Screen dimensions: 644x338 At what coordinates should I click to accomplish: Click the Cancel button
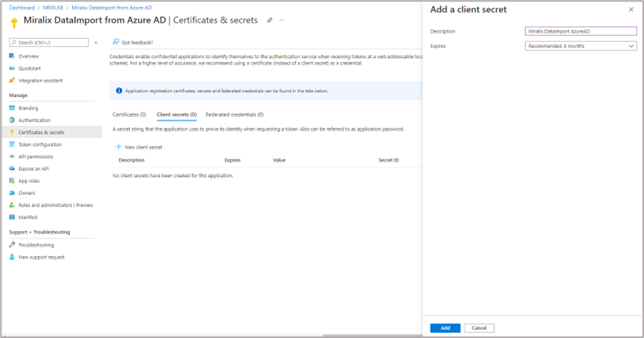pos(479,327)
